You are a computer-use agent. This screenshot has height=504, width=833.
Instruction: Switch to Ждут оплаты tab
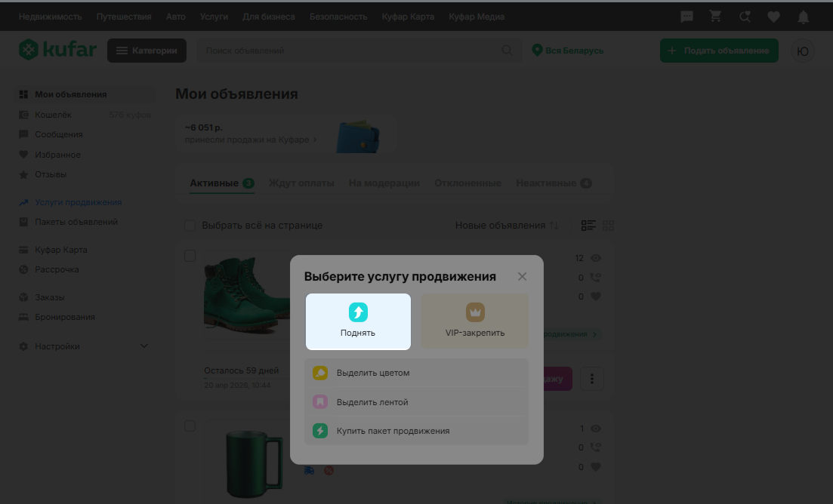coord(301,183)
